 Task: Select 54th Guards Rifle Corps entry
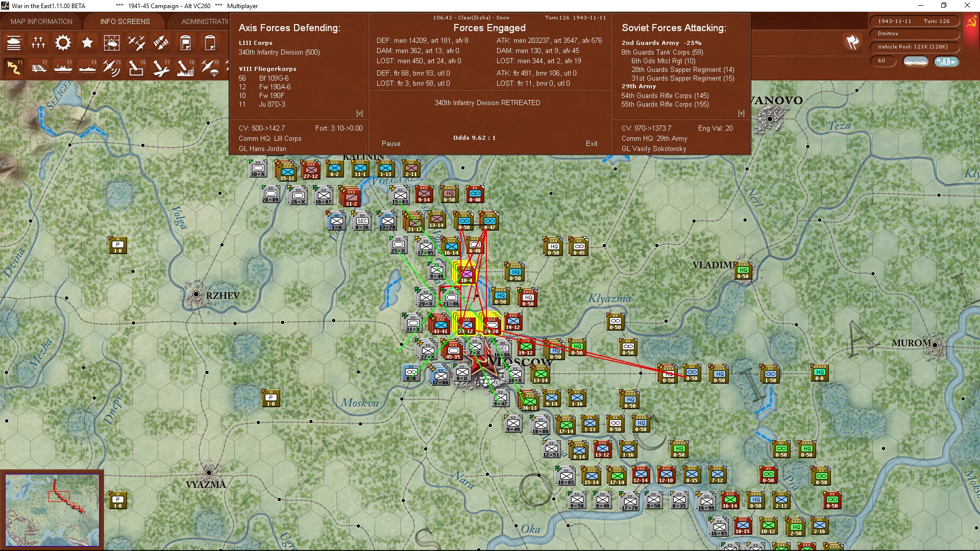point(665,96)
